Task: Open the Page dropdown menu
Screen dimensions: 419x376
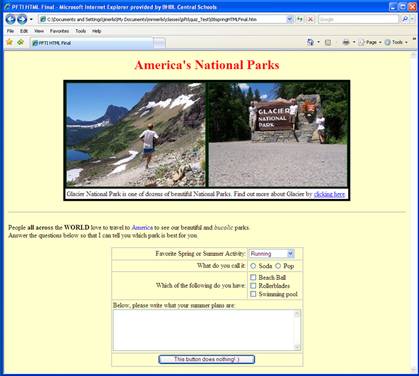Action: tap(370, 42)
